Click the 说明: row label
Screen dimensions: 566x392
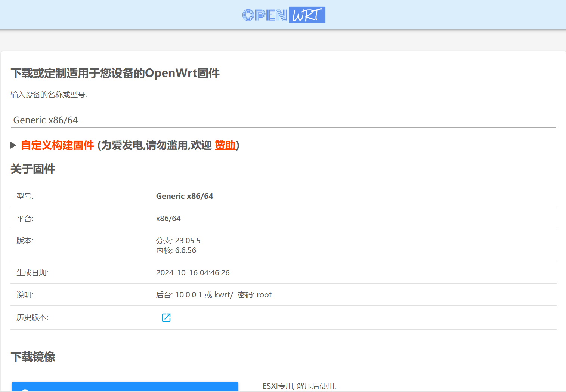[x=25, y=295]
